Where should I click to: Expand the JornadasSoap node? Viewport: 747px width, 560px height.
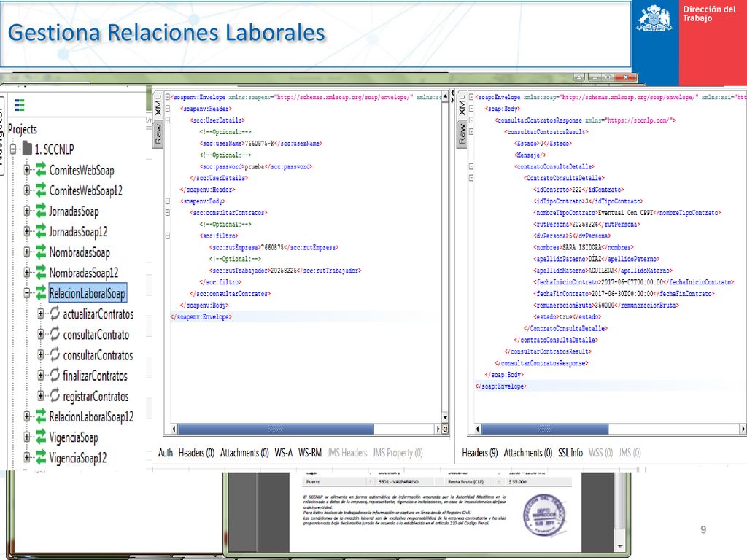tap(27, 211)
